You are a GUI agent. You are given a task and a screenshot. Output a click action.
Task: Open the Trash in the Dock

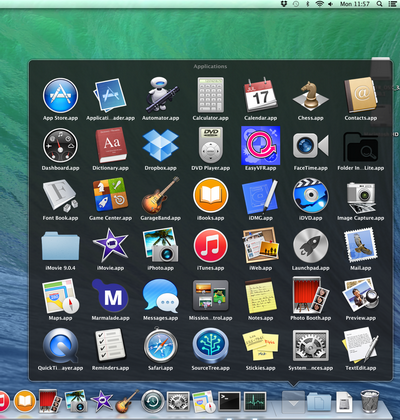(x=370, y=401)
